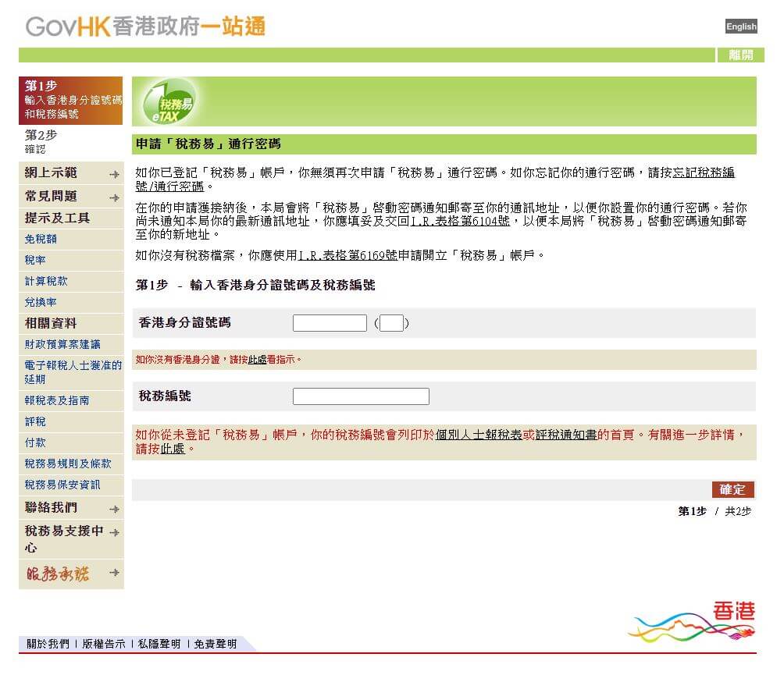The image size is (784, 675).
Task: Open the 聯絡我們 sidebar section
Action: coord(51,508)
